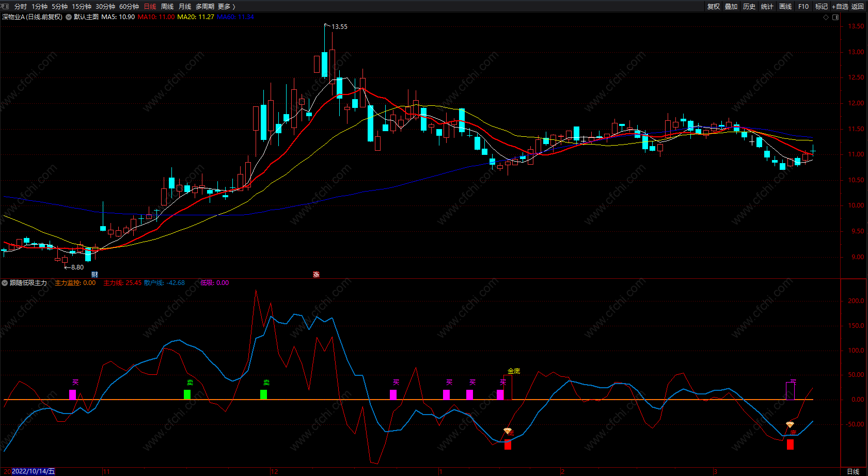Click the MA5: 10.90 legend value

[118, 17]
